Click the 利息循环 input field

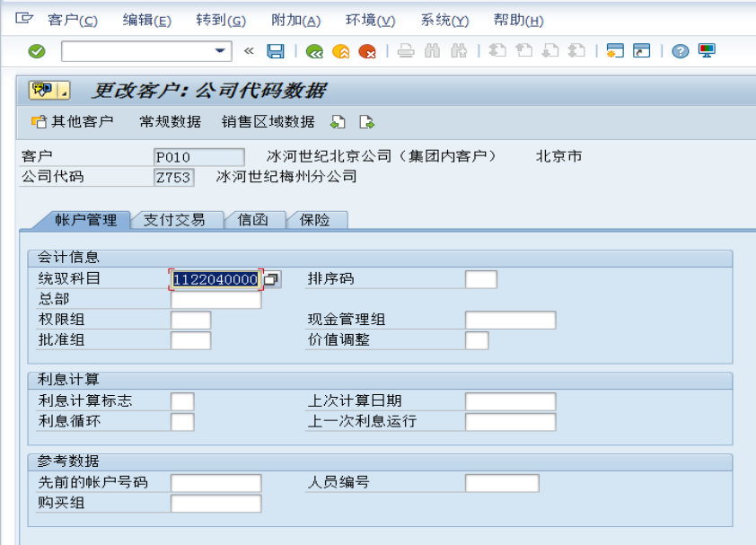182,421
